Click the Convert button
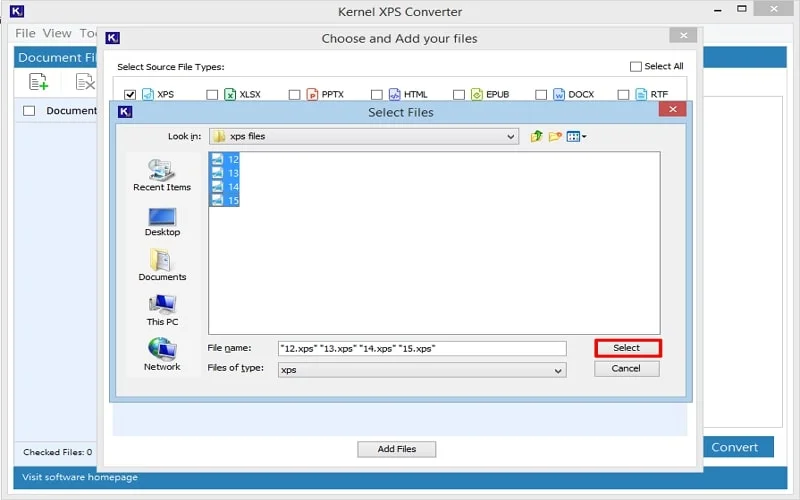The height and width of the screenshot is (500, 800). (x=735, y=447)
